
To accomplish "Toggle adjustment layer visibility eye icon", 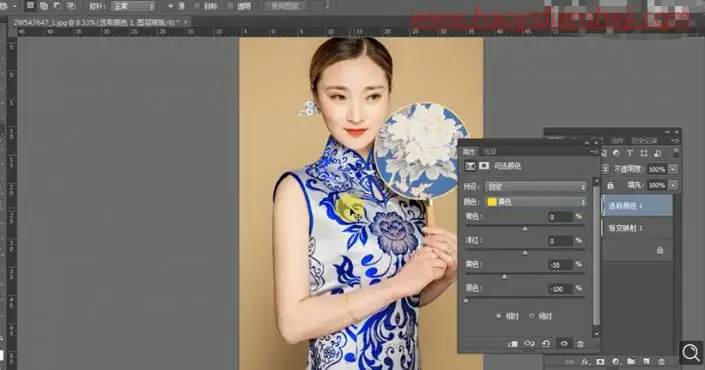I will click(564, 344).
